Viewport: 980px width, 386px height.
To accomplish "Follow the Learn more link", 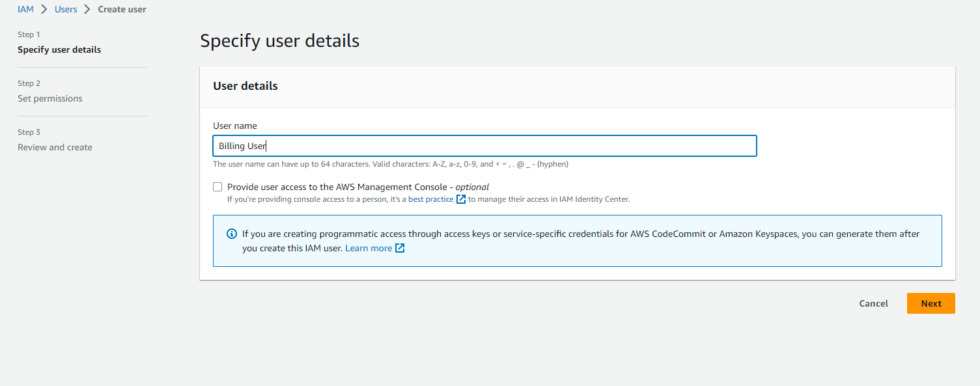I will [369, 248].
